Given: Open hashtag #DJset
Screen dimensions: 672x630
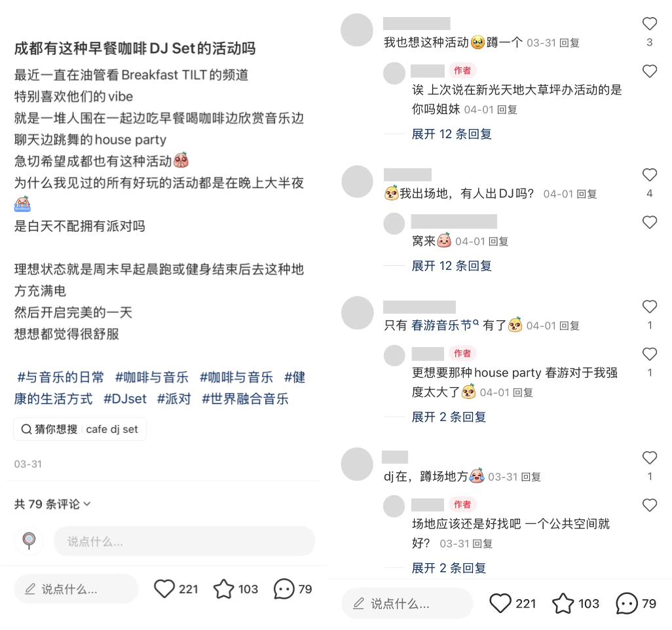Looking at the screenshot, I should pos(125,399).
